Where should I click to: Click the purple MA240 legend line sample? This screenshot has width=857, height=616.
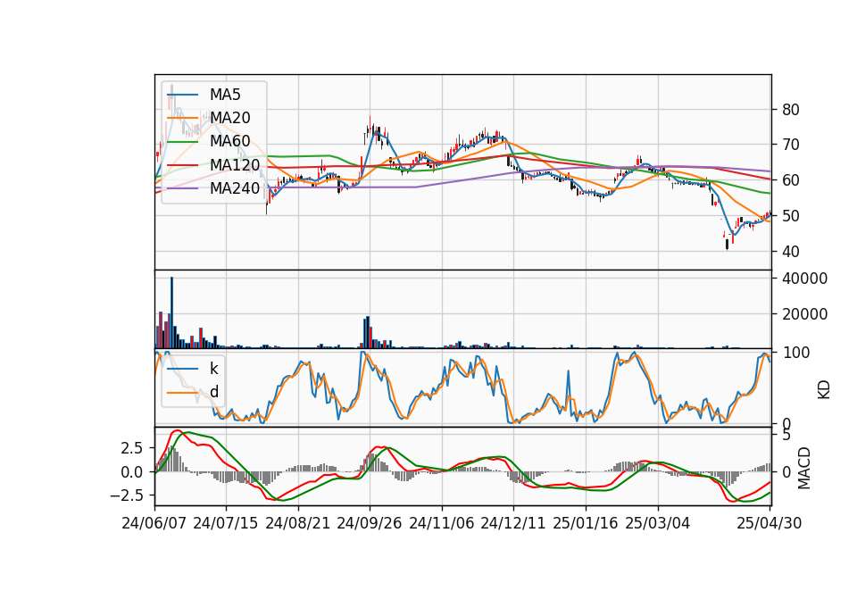182,188
